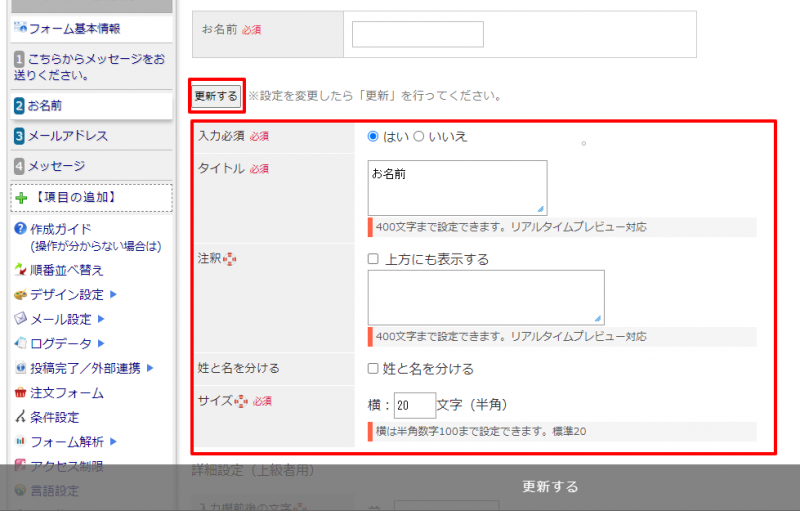Click the help icon beside サイズ
This screenshot has height=511, width=800.
click(x=241, y=401)
